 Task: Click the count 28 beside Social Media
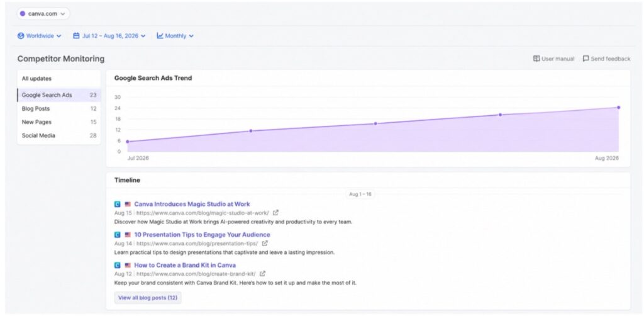[93, 135]
